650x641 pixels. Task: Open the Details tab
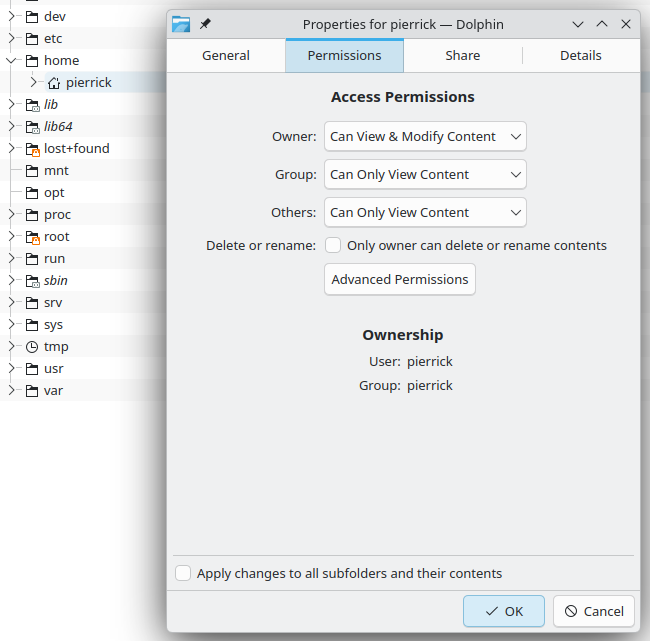click(x=580, y=55)
